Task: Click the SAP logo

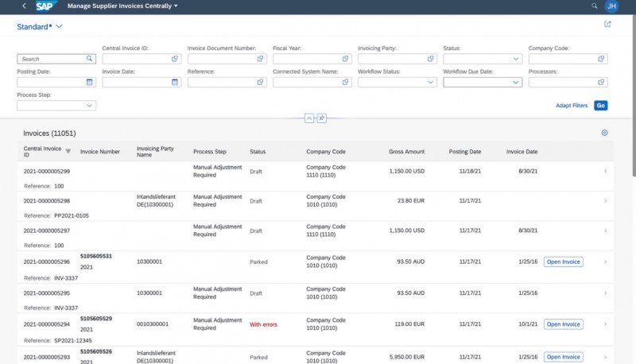Action: pos(46,6)
